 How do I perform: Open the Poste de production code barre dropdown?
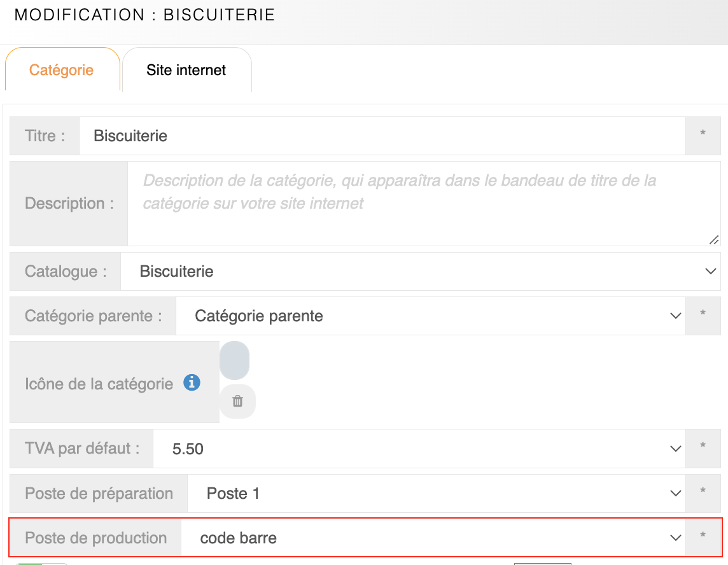click(433, 538)
